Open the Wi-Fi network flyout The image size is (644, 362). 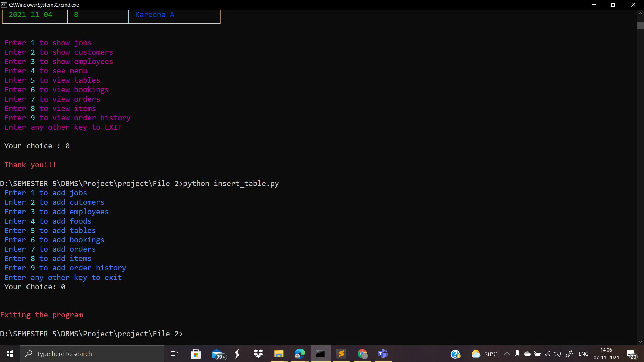pos(547,354)
